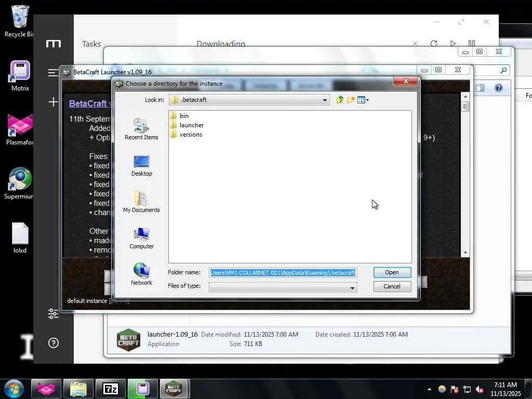Delete selected tasks with Motrix X icon
The image size is (532, 399).
pyautogui.click(x=415, y=44)
